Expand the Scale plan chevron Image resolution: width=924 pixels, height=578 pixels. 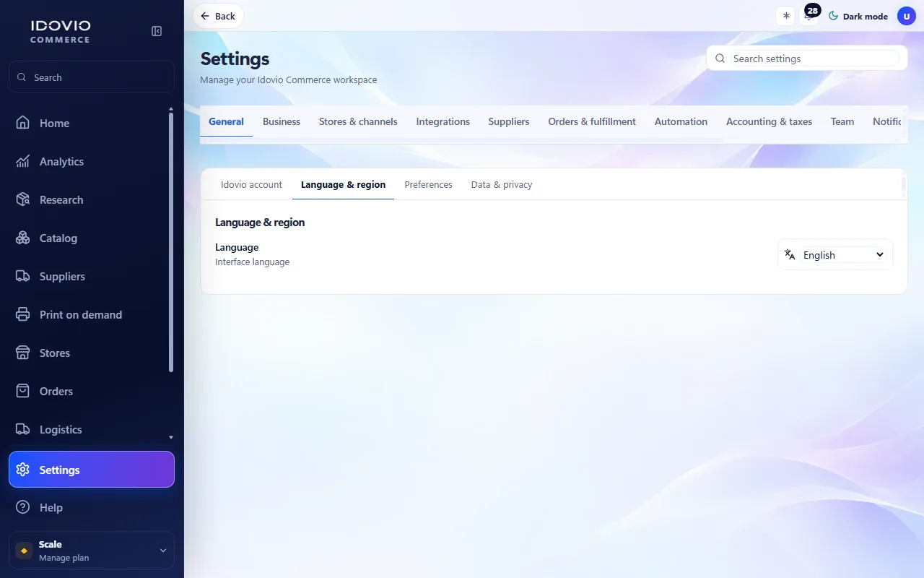point(162,551)
